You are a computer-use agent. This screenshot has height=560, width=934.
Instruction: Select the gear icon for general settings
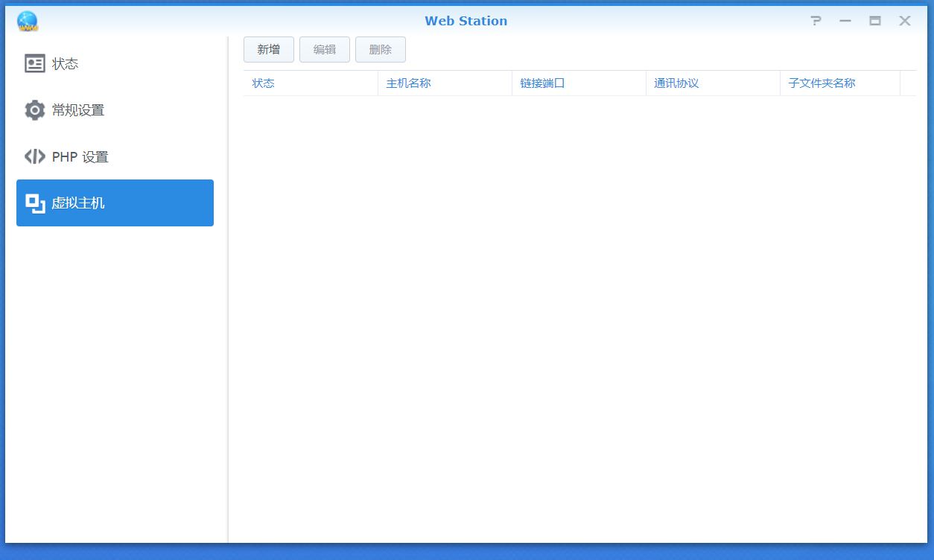[x=34, y=109]
